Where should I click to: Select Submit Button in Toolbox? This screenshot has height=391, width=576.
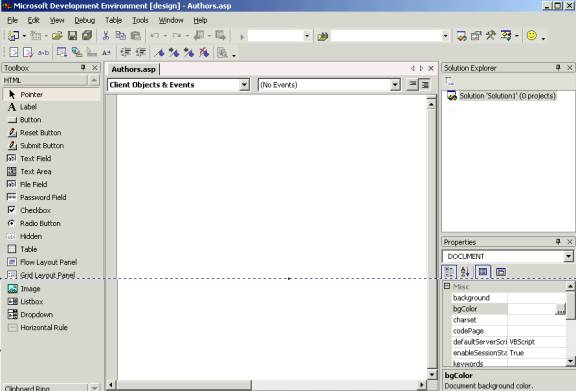(x=51, y=146)
